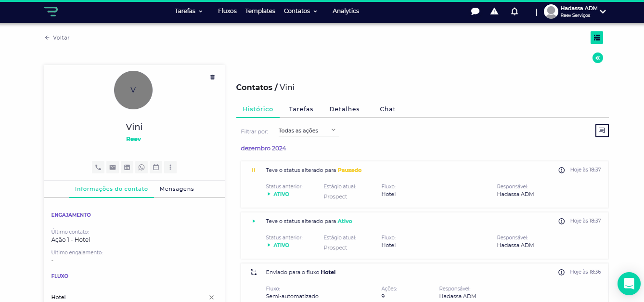
Task: Click the phone call icon
Action: pyautogui.click(x=98, y=167)
